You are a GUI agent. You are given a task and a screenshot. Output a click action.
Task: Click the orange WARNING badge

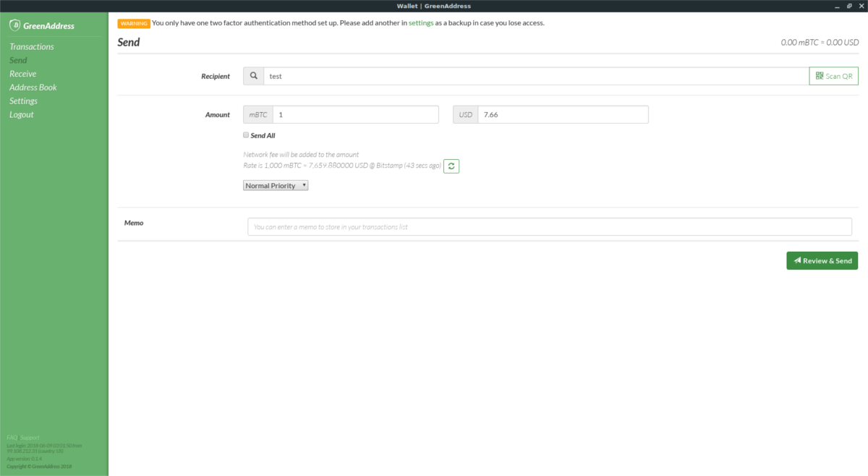[134, 23]
